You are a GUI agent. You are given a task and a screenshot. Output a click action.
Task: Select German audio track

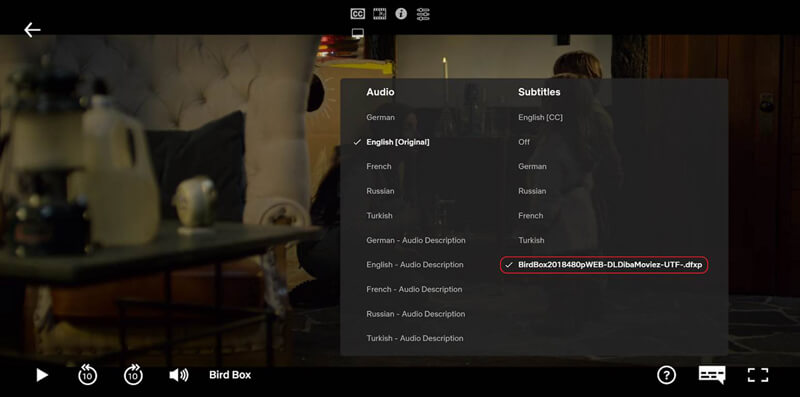pyautogui.click(x=380, y=117)
